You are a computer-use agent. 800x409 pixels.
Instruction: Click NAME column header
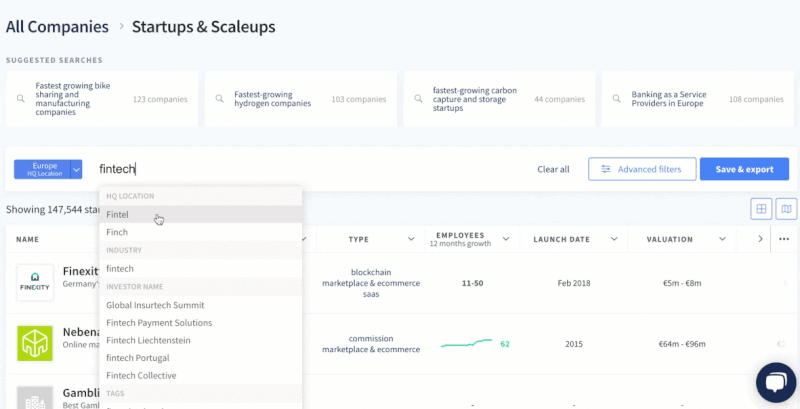[28, 239]
